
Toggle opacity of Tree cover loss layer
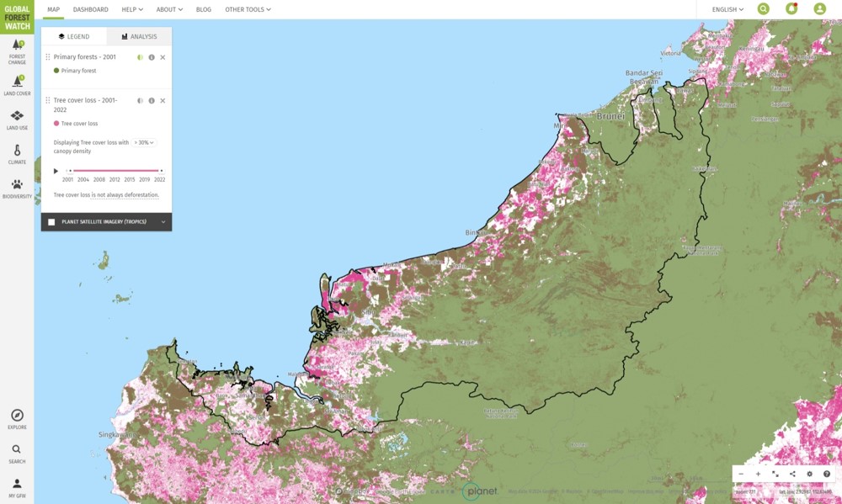coord(141,100)
